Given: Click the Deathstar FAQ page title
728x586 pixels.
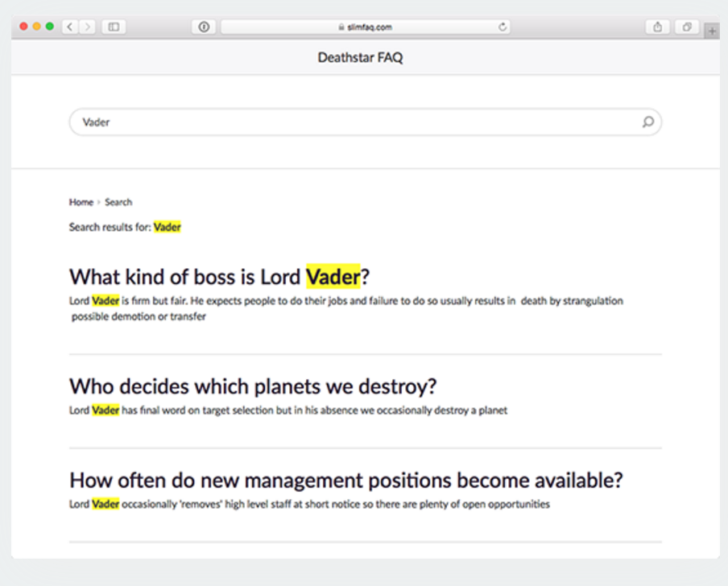Looking at the screenshot, I should (360, 57).
